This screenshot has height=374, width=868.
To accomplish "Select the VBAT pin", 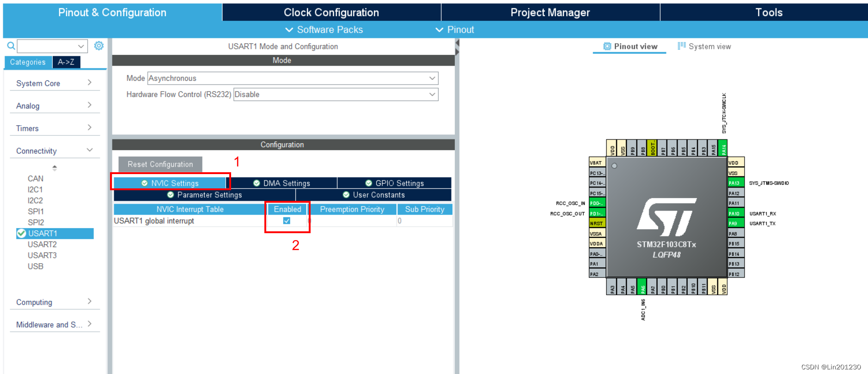I will pyautogui.click(x=597, y=163).
